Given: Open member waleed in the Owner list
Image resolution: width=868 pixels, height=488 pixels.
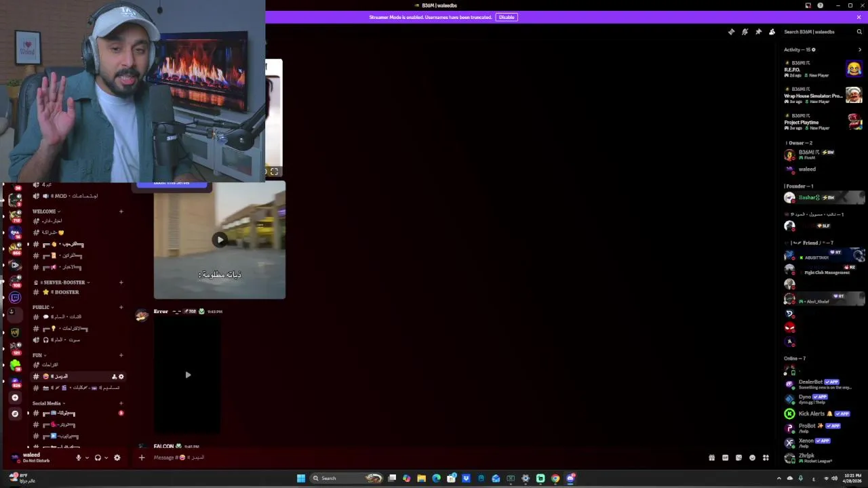Looking at the screenshot, I should pyautogui.click(x=823, y=169).
